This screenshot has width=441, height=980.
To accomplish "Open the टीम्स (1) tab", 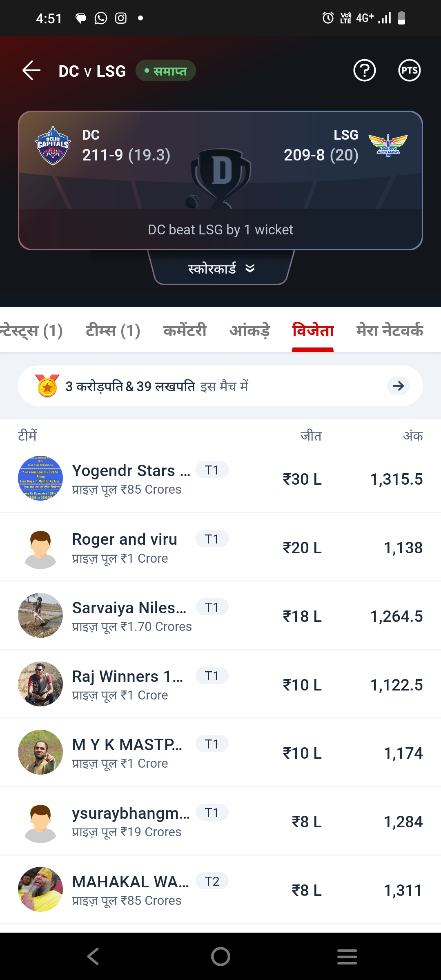I will pos(113,330).
